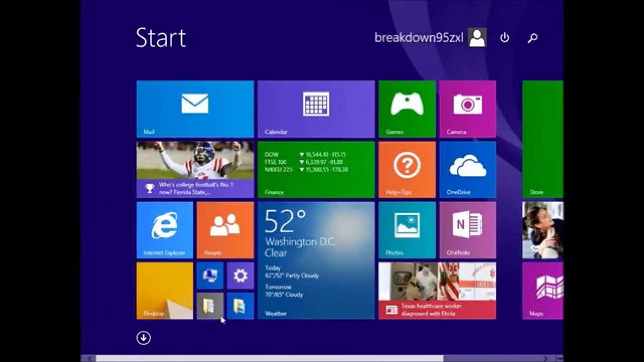
Task: Click the user account picture
Action: (477, 38)
